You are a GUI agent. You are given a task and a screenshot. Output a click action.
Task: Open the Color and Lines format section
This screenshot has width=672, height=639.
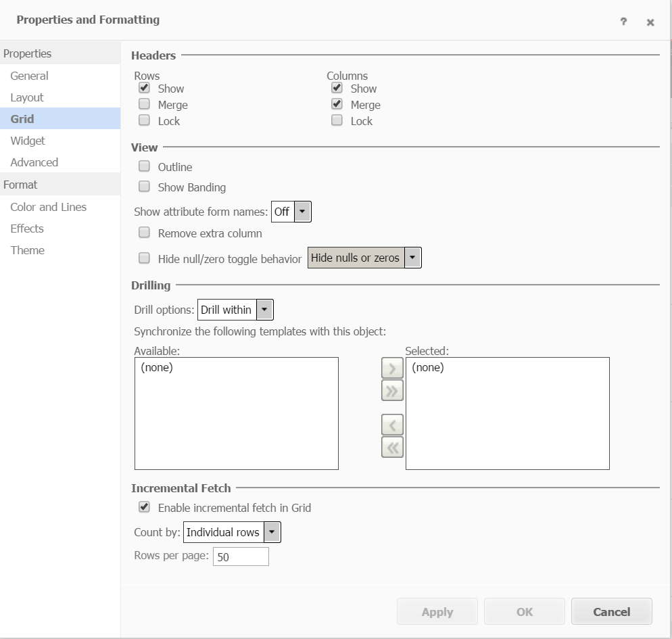coord(48,207)
